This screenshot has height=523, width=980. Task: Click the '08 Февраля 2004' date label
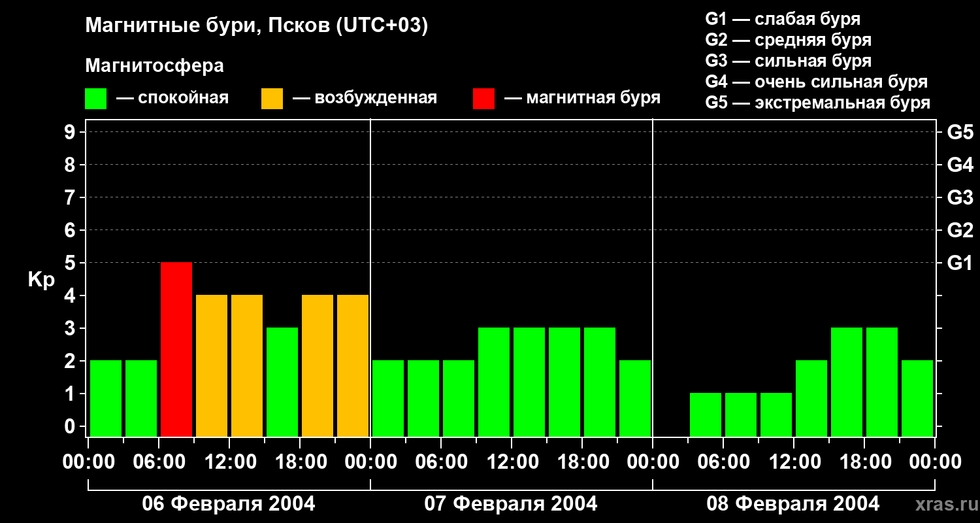tap(793, 504)
